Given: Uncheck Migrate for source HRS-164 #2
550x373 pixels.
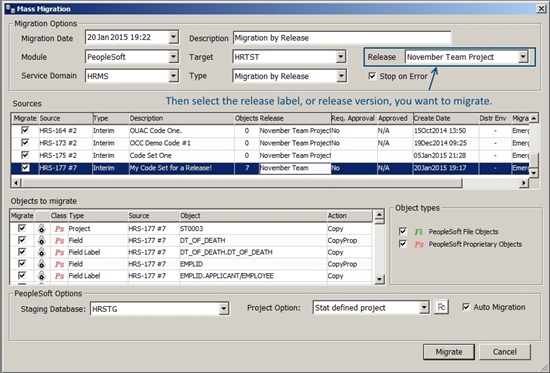Looking at the screenshot, I should (25, 130).
